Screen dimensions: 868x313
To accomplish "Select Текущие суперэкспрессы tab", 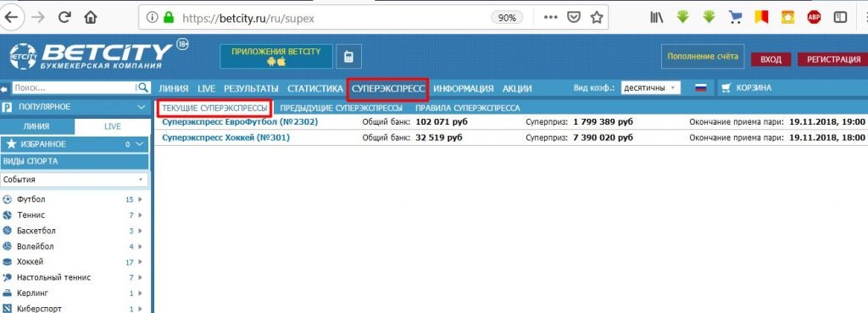I will 214,108.
